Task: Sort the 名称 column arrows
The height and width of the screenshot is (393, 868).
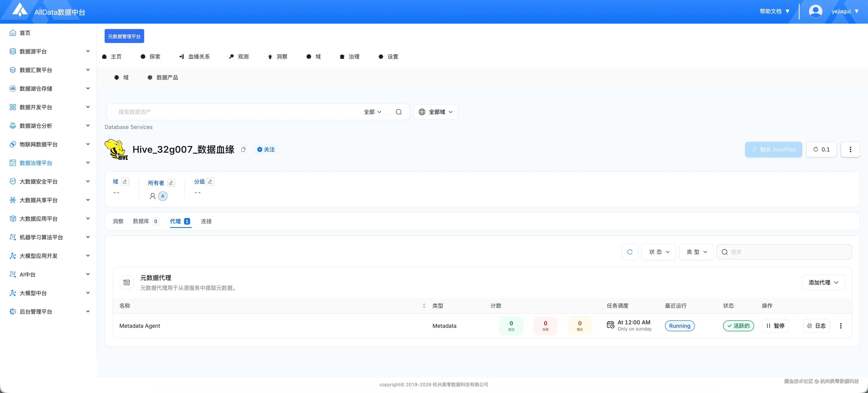Action: pyautogui.click(x=424, y=306)
